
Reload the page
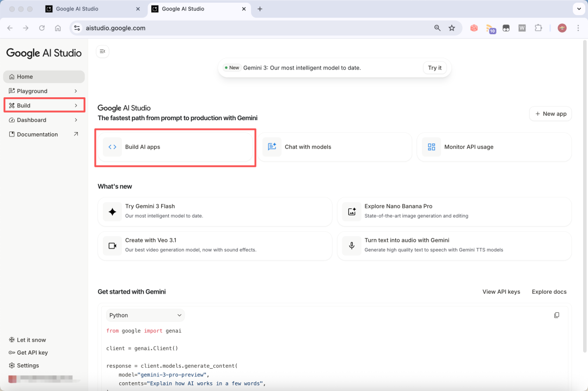[41, 28]
